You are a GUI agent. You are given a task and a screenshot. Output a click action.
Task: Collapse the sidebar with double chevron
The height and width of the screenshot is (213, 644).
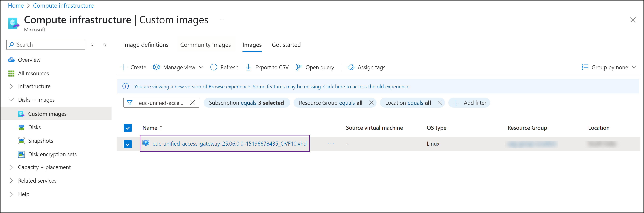coord(105,45)
